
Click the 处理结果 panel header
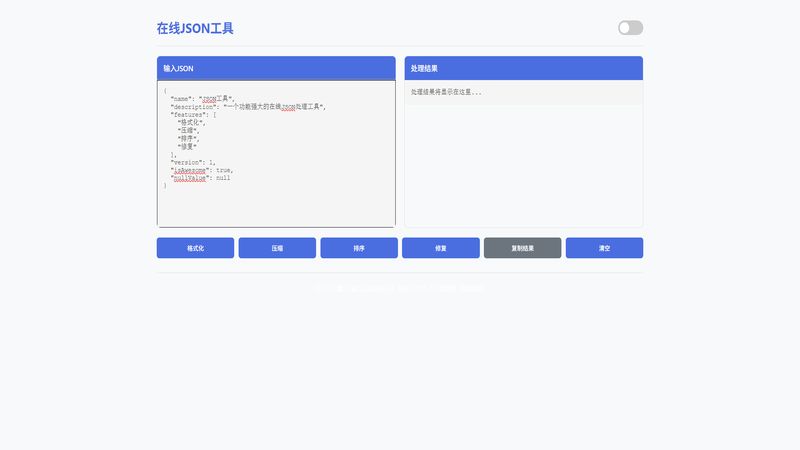click(x=523, y=68)
